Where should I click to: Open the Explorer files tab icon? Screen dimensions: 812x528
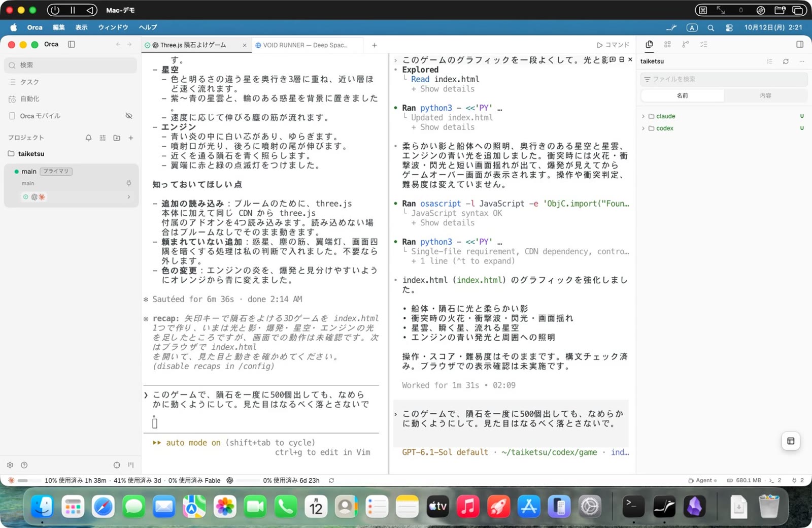tap(649, 45)
